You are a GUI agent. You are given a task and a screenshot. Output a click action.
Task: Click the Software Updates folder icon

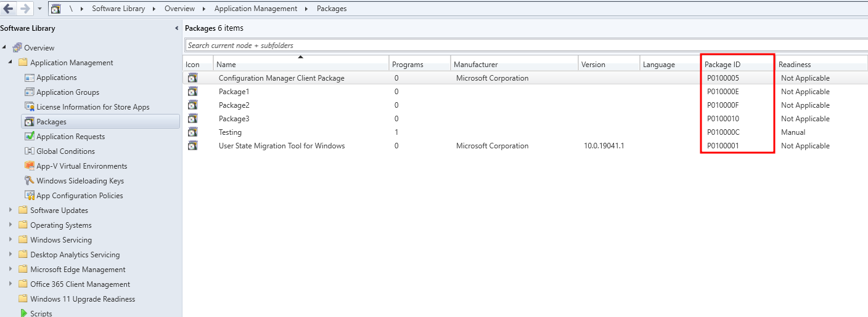[x=23, y=211]
